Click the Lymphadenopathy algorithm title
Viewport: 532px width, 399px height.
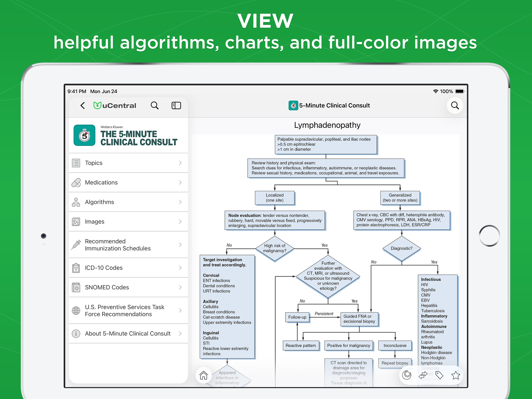pyautogui.click(x=327, y=125)
